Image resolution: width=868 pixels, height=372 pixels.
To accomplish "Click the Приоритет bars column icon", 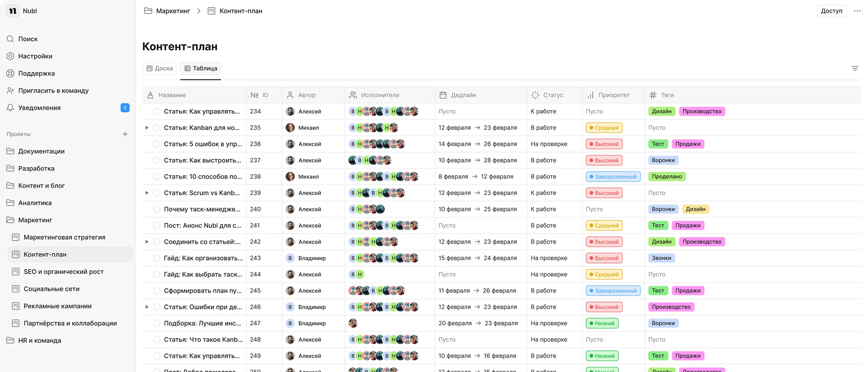I will click(591, 95).
